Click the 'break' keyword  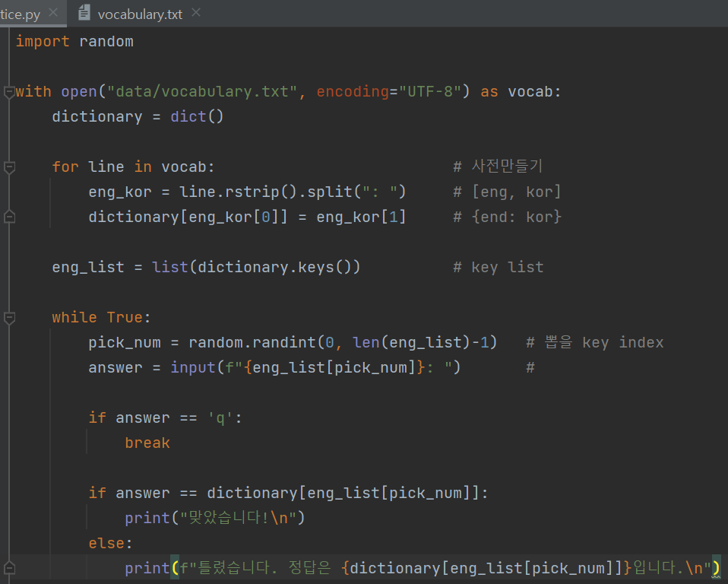(147, 443)
